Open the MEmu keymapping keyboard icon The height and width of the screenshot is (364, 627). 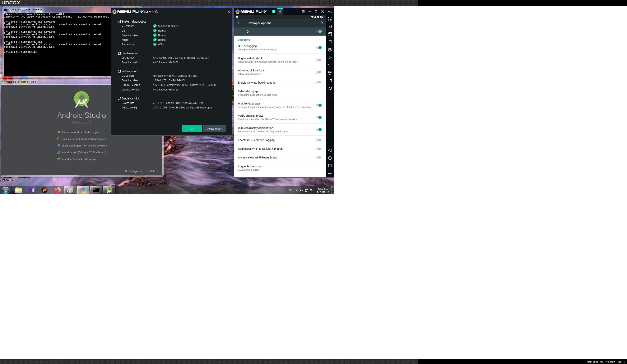pyautogui.click(x=330, y=26)
